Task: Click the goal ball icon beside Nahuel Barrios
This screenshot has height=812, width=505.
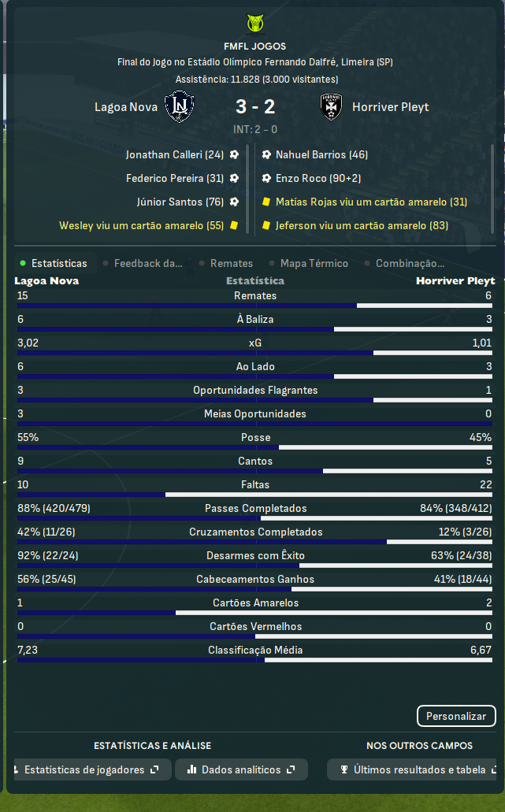Action: 266,155
